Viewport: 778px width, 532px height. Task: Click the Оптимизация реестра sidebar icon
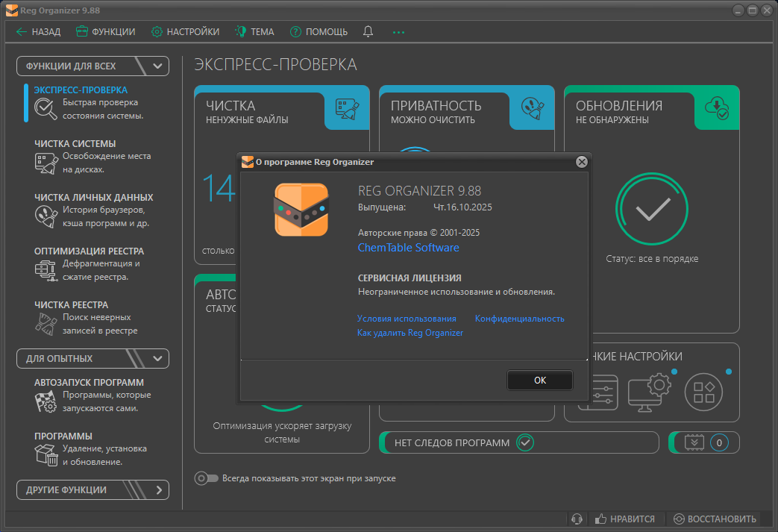(x=46, y=270)
